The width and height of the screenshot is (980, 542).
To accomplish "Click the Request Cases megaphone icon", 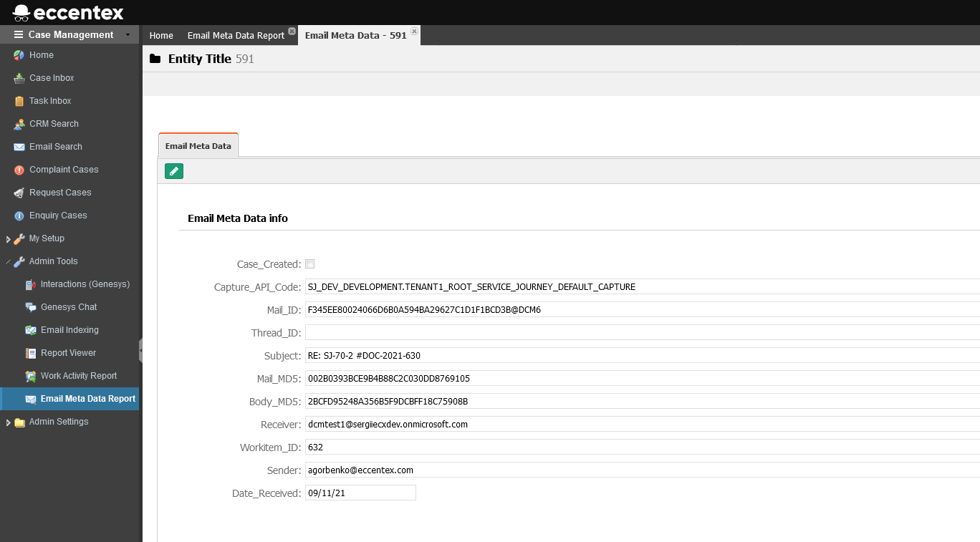I will (19, 193).
